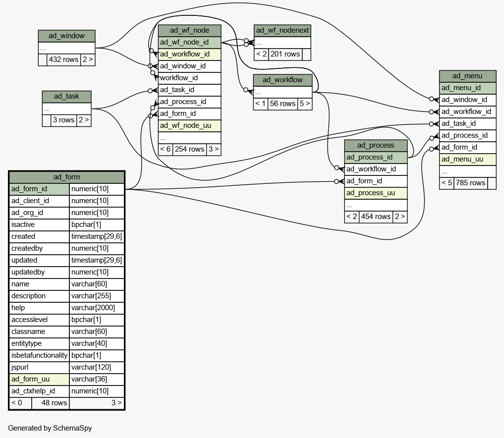Select ad_menu_uu column
Screen dimensions: 504x438
click(x=468, y=159)
